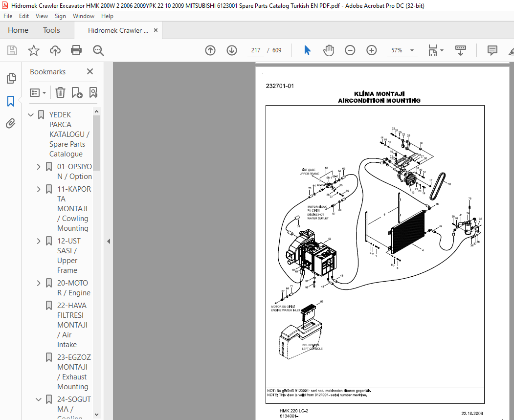Open the read mode keyboard icon

(x=461, y=50)
